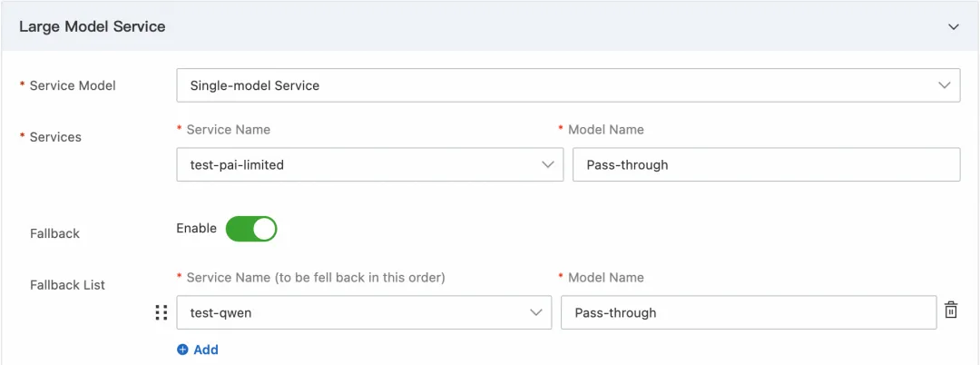The image size is (980, 365).
Task: Click the Add link text
Action: 206,350
